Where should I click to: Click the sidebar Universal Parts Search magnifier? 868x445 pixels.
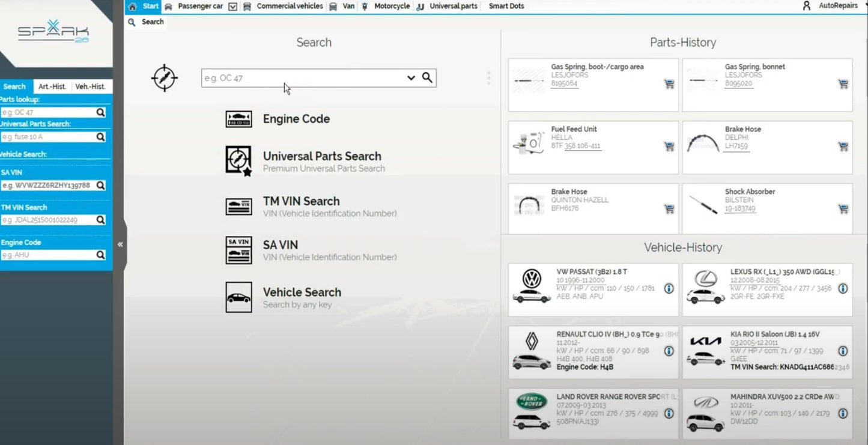pos(100,137)
